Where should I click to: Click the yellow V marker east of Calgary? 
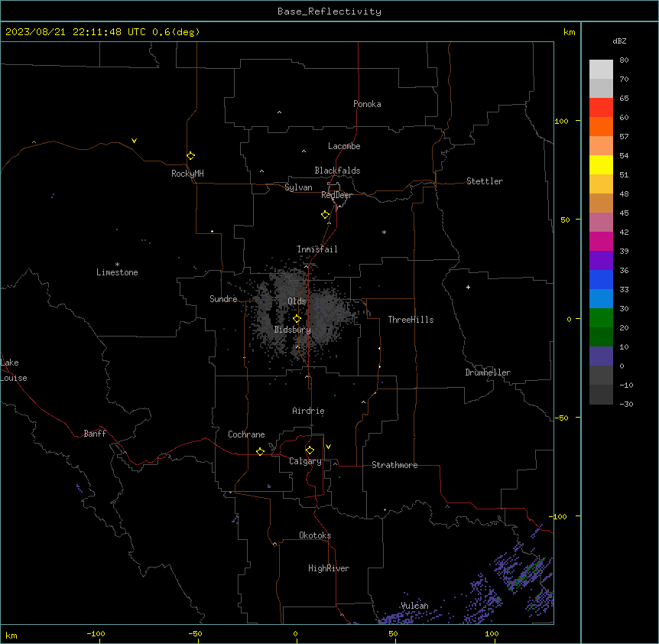tap(328, 447)
